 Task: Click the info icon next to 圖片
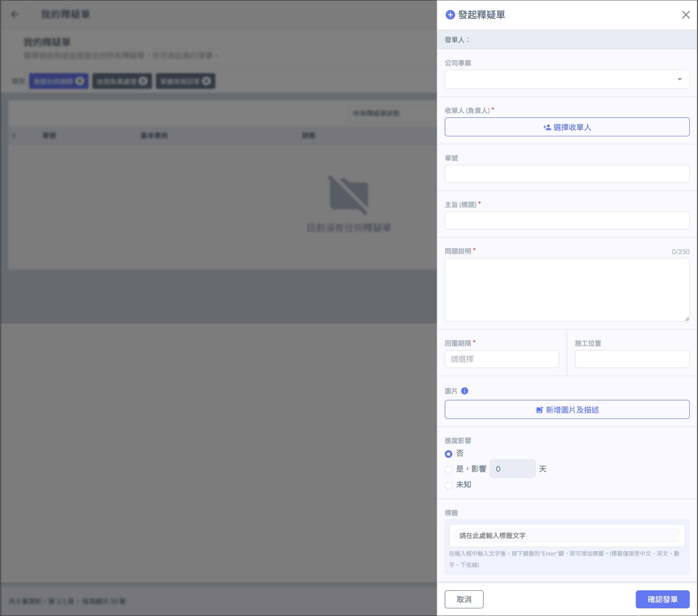point(464,390)
